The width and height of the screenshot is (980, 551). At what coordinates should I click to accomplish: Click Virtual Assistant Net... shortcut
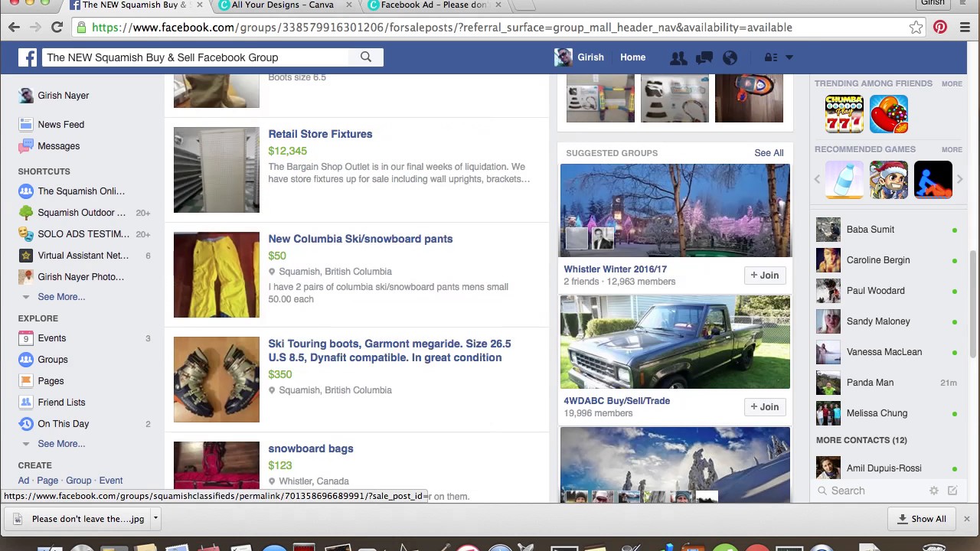(x=83, y=256)
